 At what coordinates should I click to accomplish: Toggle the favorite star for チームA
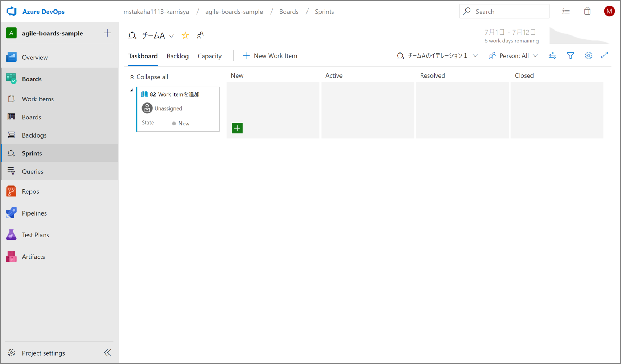coord(185,35)
